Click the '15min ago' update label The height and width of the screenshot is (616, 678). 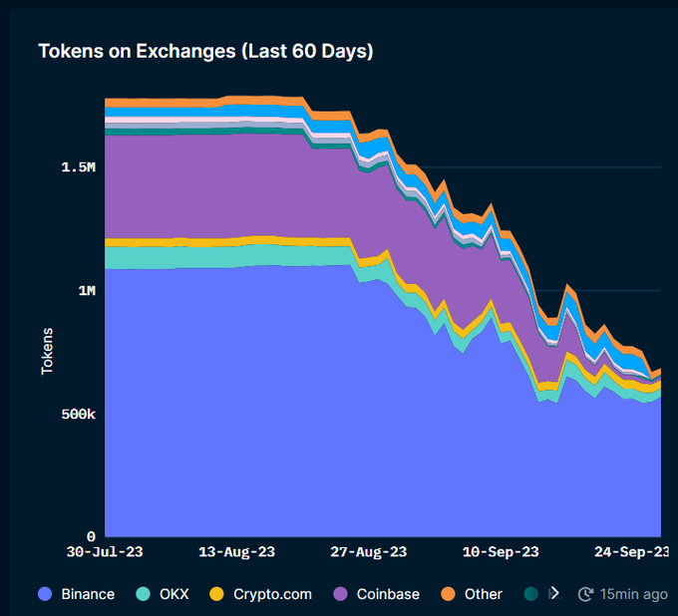pyautogui.click(x=633, y=594)
